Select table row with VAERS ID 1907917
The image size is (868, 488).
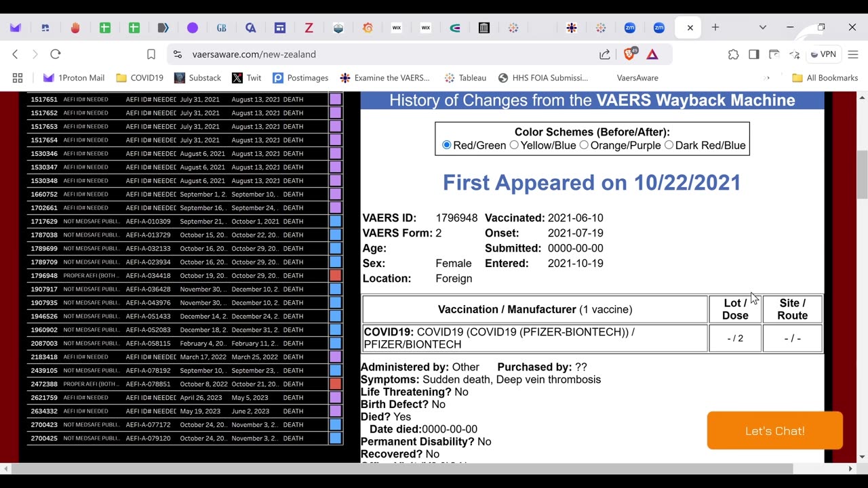(184, 289)
